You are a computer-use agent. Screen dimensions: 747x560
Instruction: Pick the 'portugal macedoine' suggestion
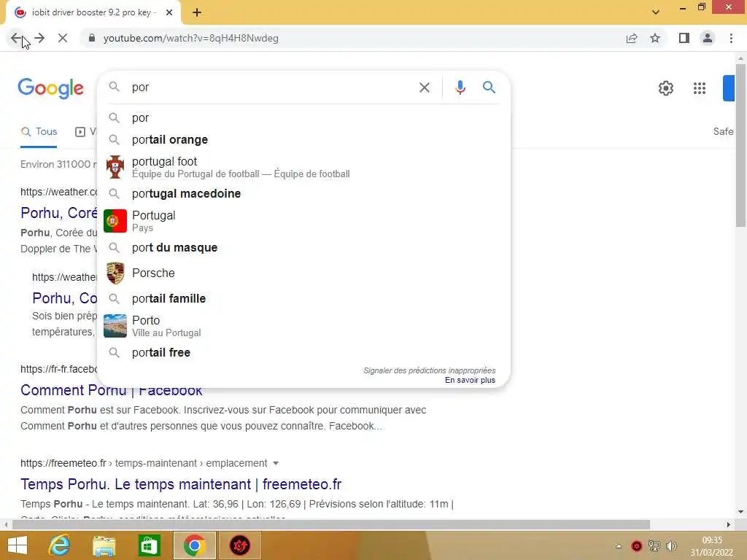pos(303,194)
